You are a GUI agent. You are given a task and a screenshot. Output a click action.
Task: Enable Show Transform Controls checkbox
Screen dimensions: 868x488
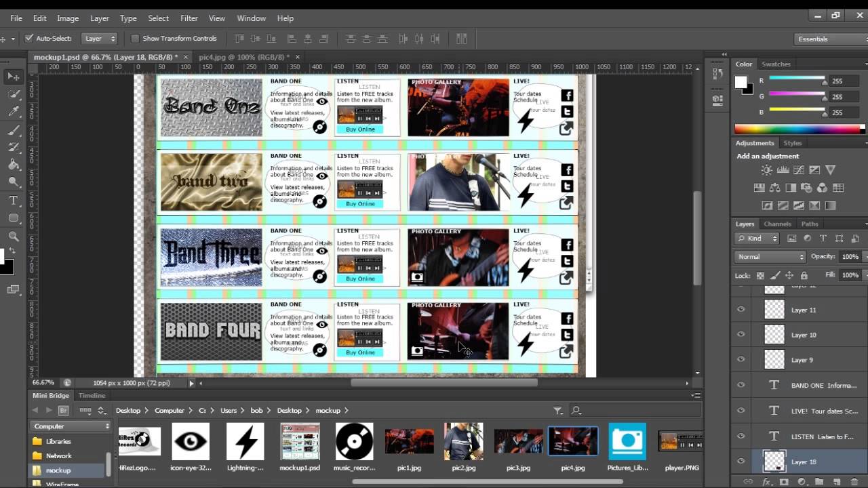(134, 39)
